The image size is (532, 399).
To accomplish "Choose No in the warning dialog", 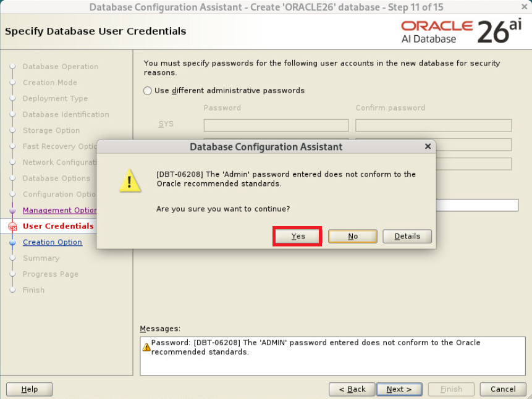I will 353,236.
